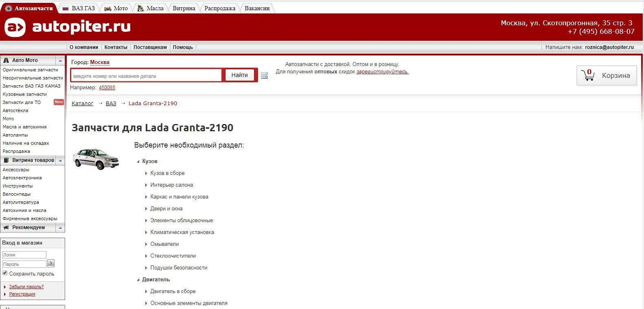Click the Корзина cart button

607,75
